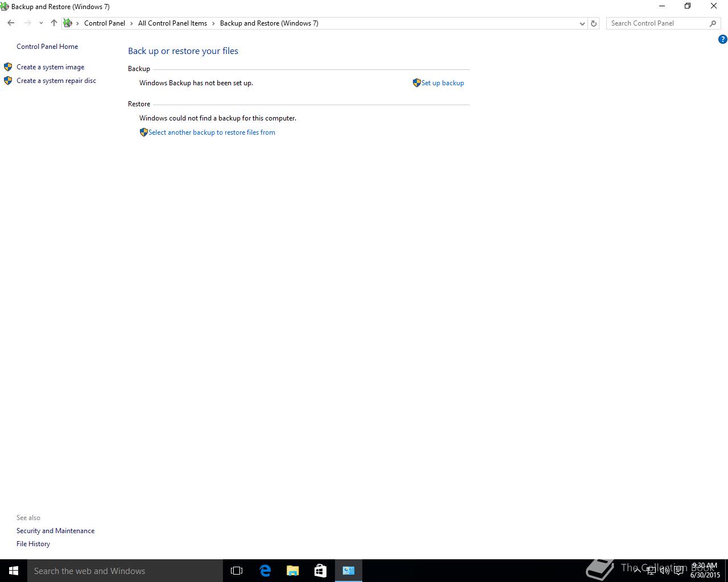Select the Control Panel breadcrumb
The width and height of the screenshot is (728, 582).
coord(105,23)
